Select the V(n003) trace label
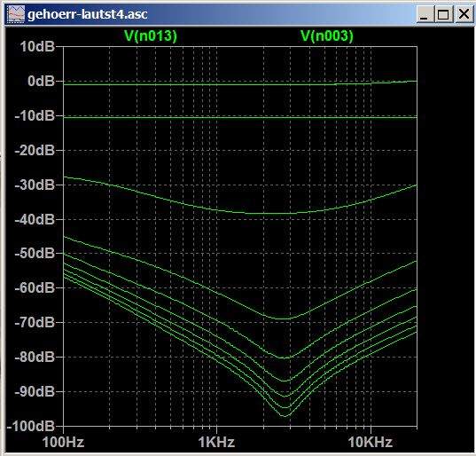The height and width of the screenshot is (456, 476). 327,35
